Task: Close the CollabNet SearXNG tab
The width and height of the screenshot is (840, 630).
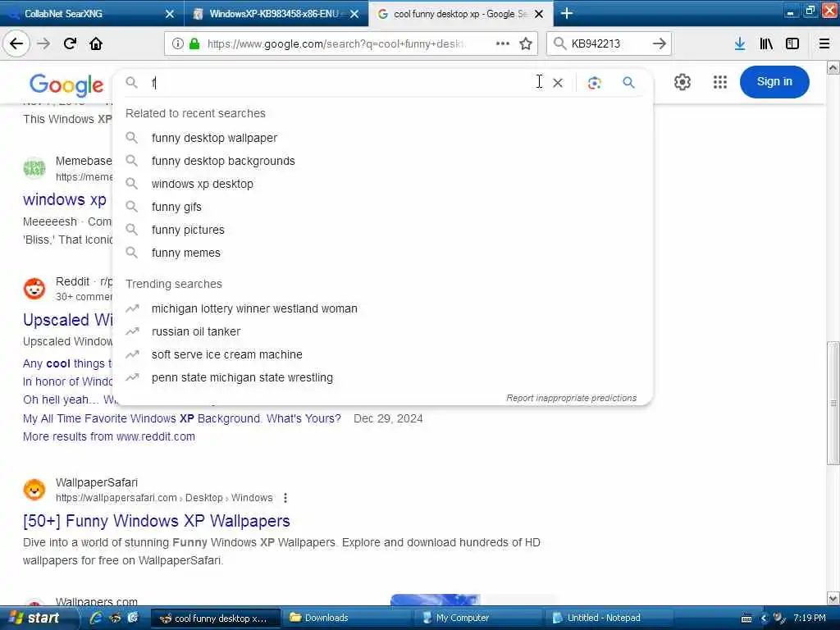Action: click(x=169, y=14)
